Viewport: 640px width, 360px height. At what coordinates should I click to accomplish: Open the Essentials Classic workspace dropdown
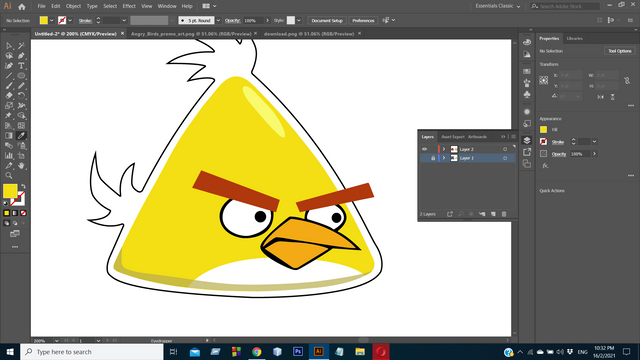pos(498,6)
